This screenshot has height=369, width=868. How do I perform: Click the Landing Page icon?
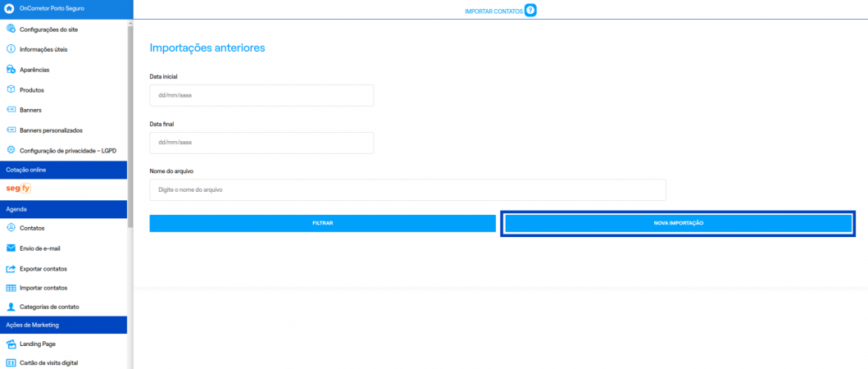pyautogui.click(x=11, y=344)
